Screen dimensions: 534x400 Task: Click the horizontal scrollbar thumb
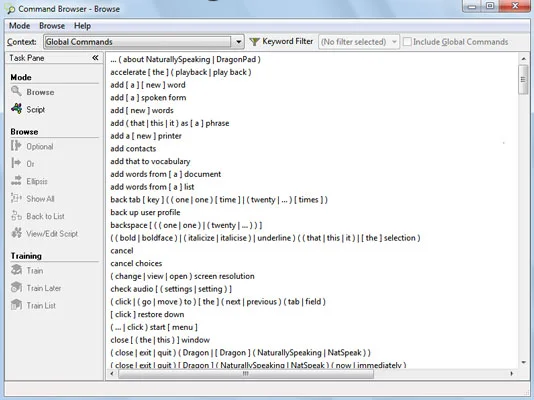pyautogui.click(x=246, y=374)
